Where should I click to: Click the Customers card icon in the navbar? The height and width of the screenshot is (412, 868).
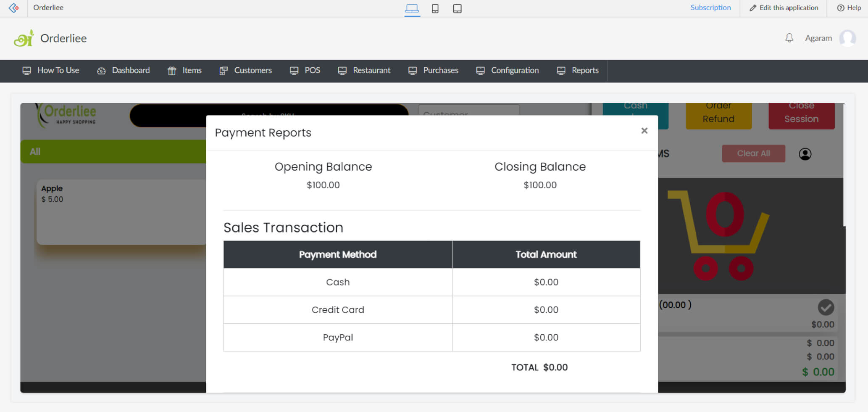223,71
